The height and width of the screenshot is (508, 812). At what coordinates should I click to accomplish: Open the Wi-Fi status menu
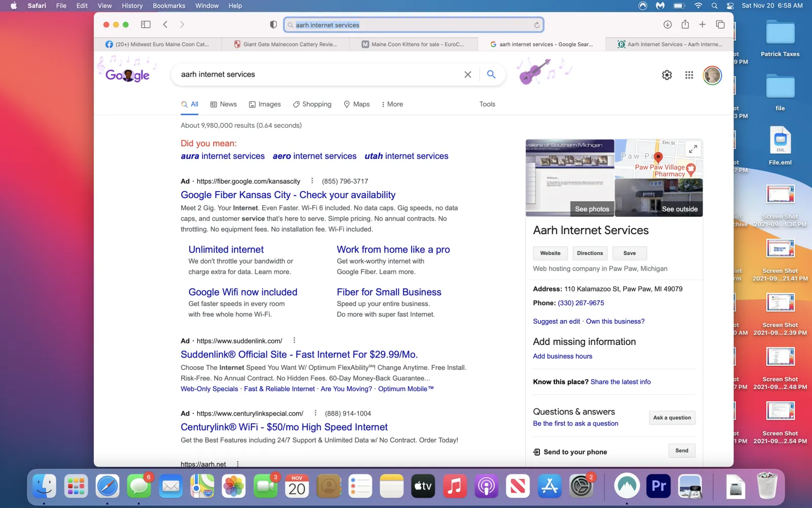(x=698, y=6)
